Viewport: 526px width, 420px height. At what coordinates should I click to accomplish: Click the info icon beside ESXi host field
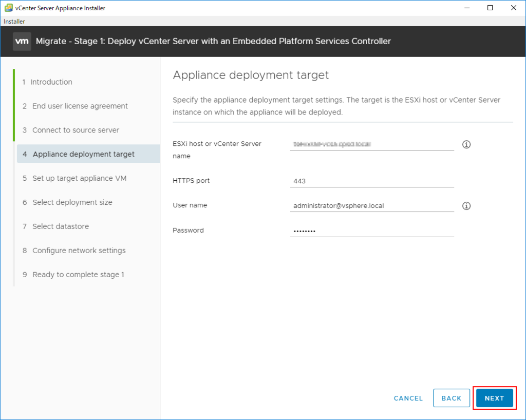tap(466, 144)
